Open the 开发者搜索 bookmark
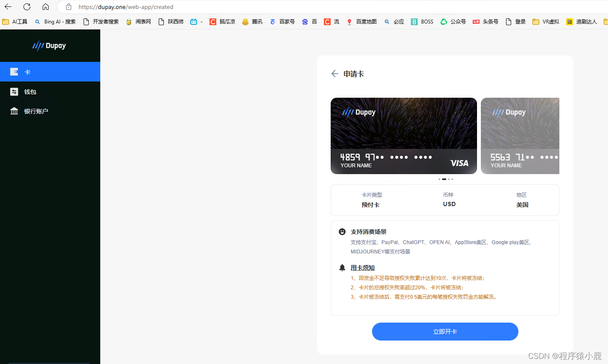This screenshot has height=364, width=608. pos(101,21)
